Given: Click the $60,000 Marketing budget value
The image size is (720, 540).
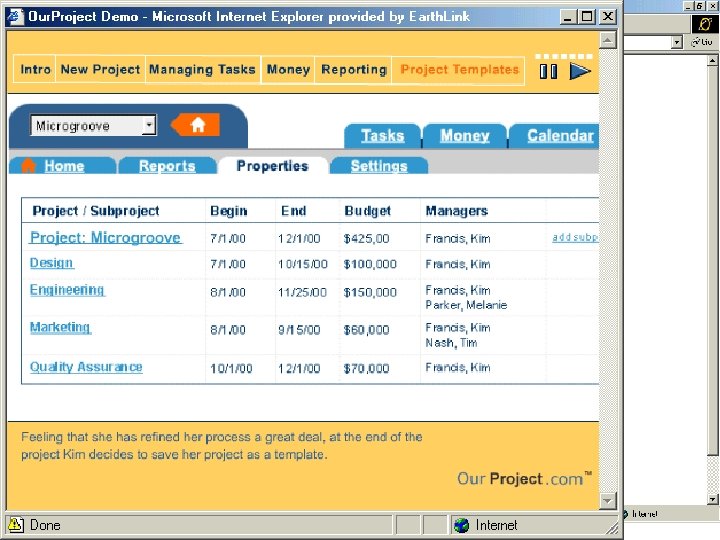Looking at the screenshot, I should [x=366, y=330].
